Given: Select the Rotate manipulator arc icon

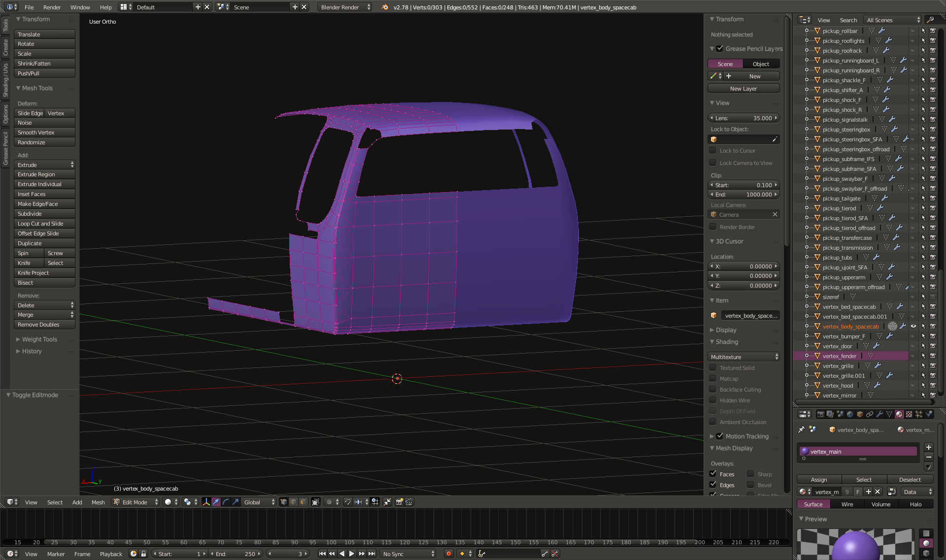Looking at the screenshot, I should point(226,502).
